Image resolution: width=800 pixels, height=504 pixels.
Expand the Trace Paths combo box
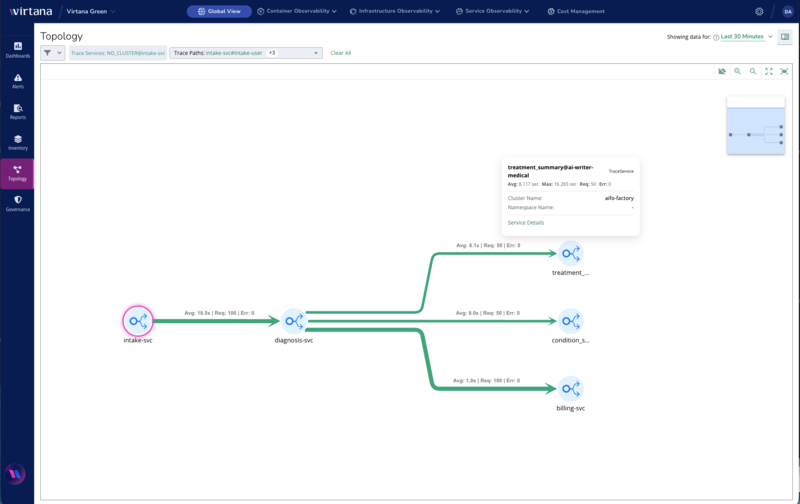246,53
